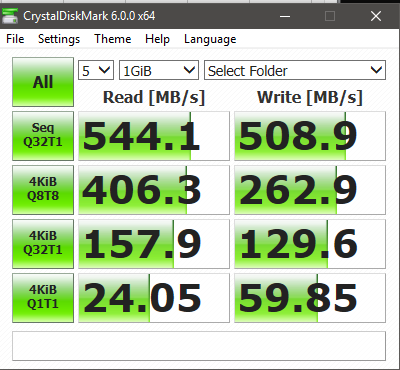Start the 4KiB Q32T1 test
This screenshot has width=400, height=370.
(43, 244)
